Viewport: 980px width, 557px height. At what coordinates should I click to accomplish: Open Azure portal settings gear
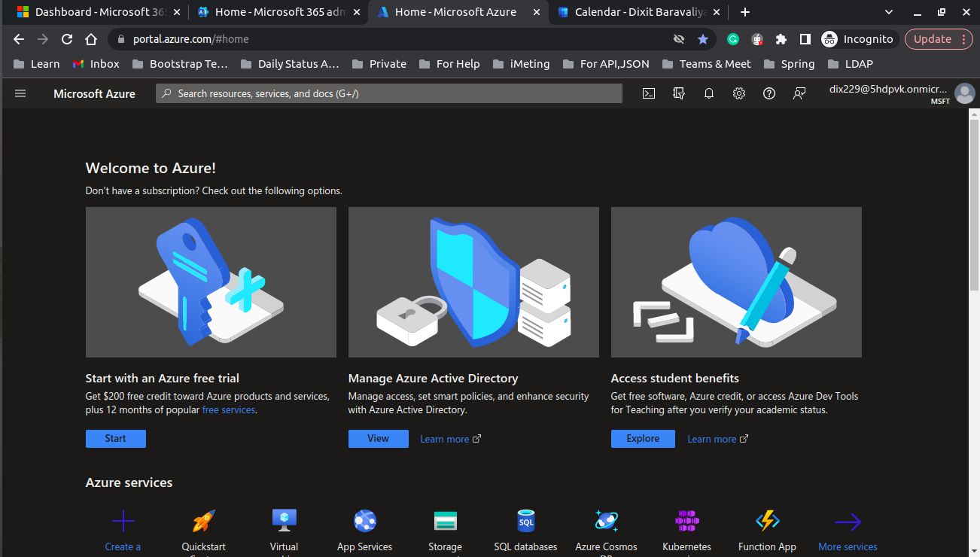pos(739,93)
